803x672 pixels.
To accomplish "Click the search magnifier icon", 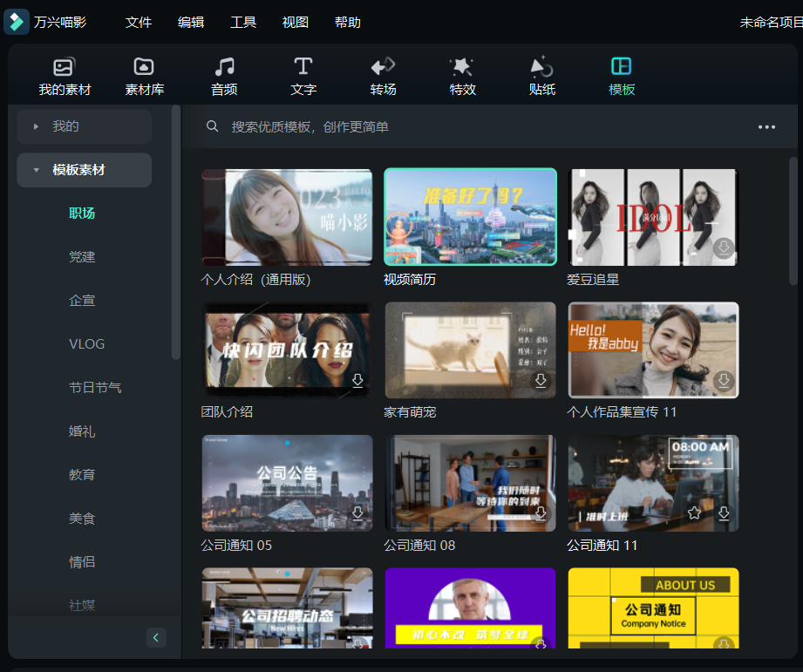I will [212, 126].
